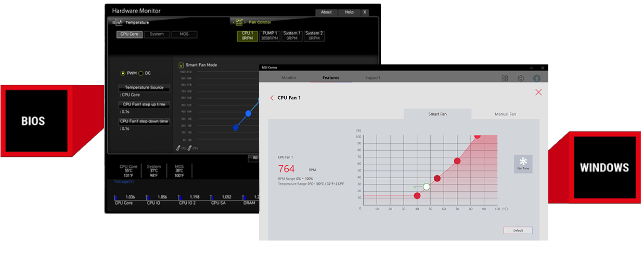Viewport: 644px width, 253px height.
Task: Open CPU Fan1 step up time setting
Action: (x=144, y=104)
